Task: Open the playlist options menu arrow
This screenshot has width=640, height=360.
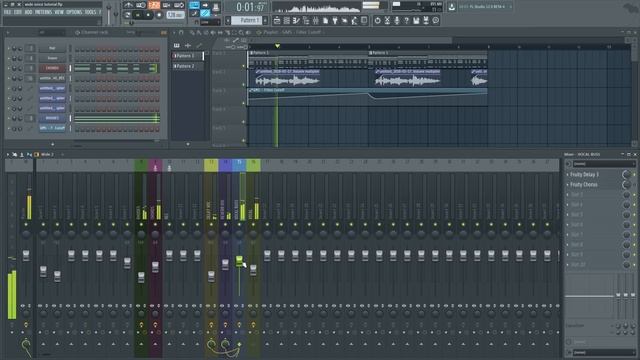Action: click(175, 32)
